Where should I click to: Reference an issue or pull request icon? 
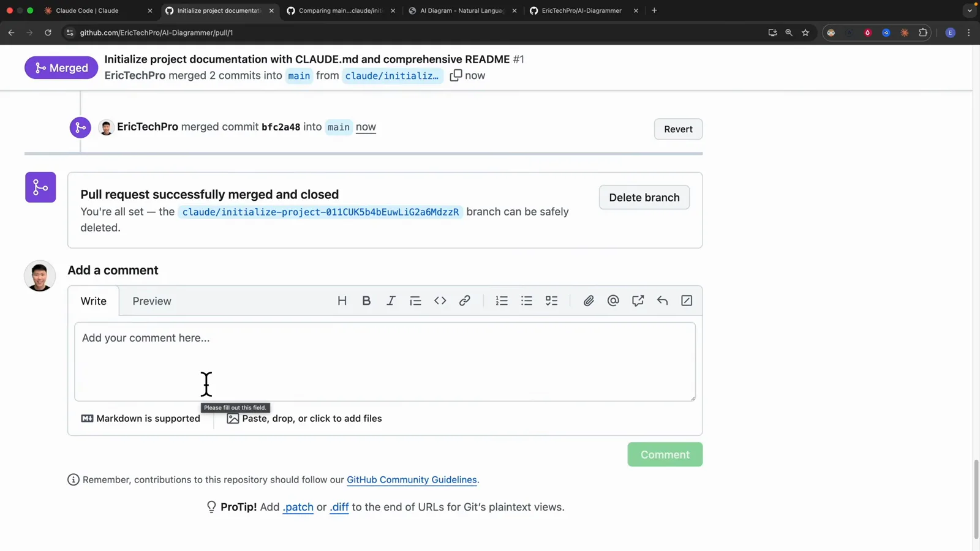[638, 301]
